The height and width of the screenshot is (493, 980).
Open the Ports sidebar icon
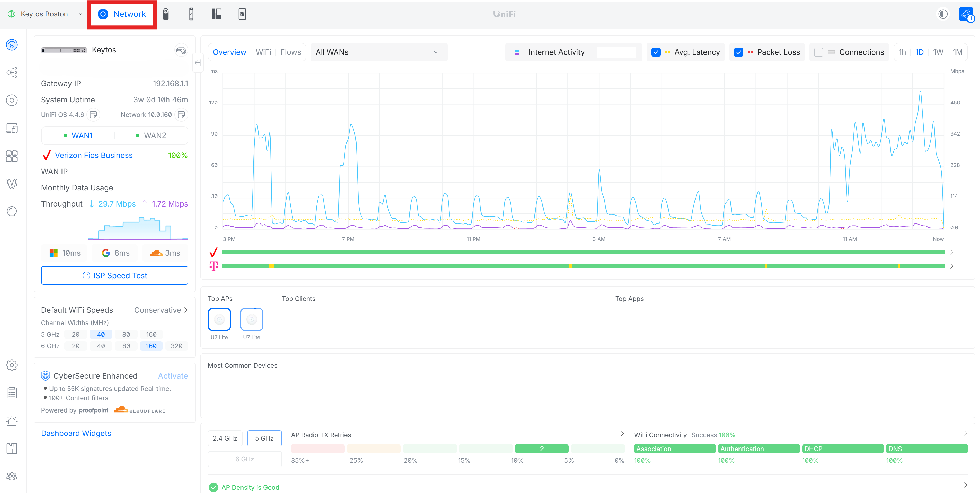(x=12, y=156)
